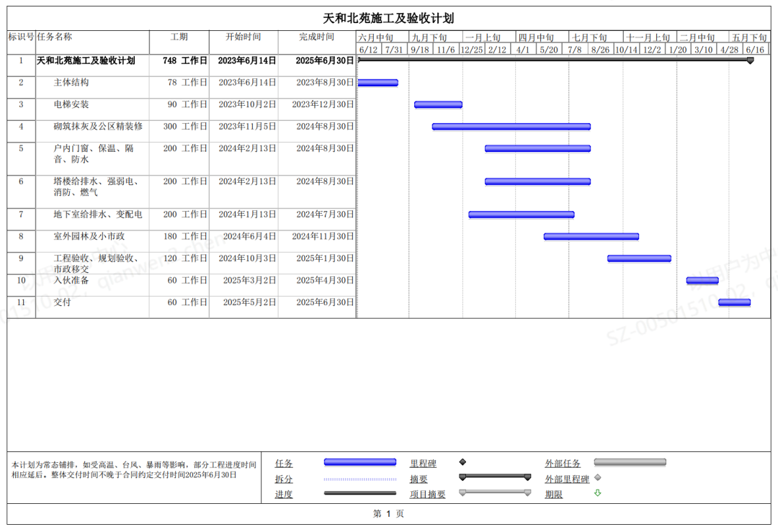
Task: Click the 项目摘要 legend label
Action: [428, 495]
